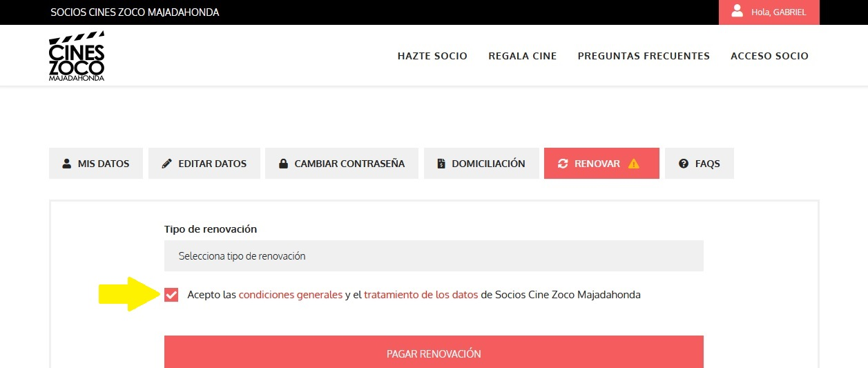Click the padlock icon on the Cambiar Contraseña tab

click(283, 164)
